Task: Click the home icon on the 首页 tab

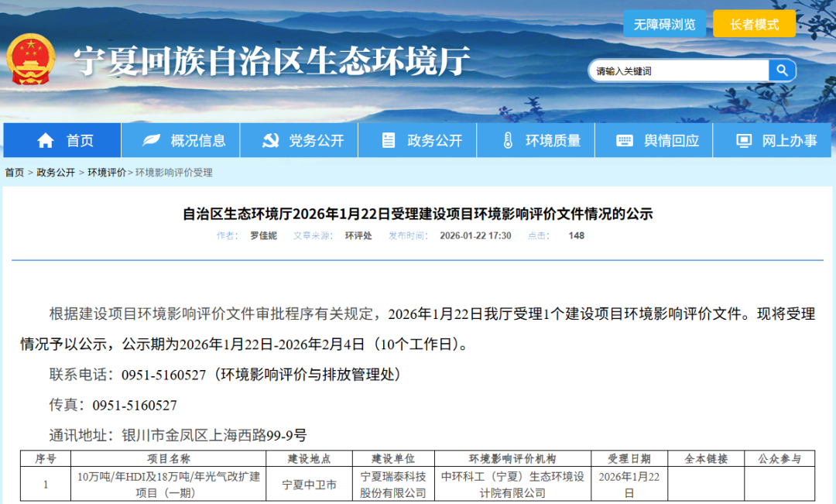Action: pos(45,140)
